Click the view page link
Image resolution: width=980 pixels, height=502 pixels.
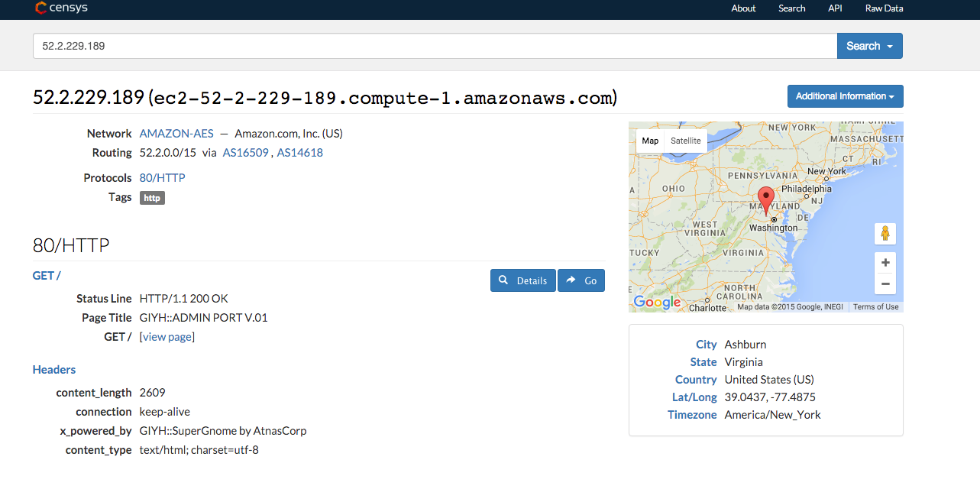coord(167,337)
